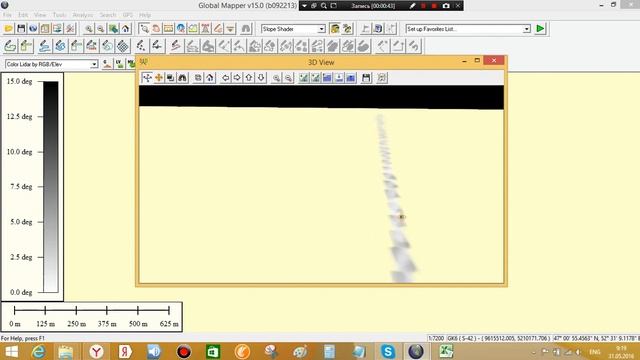Select the main toolbar Zoom tool
The height and width of the screenshot is (360, 640).
(144, 29)
